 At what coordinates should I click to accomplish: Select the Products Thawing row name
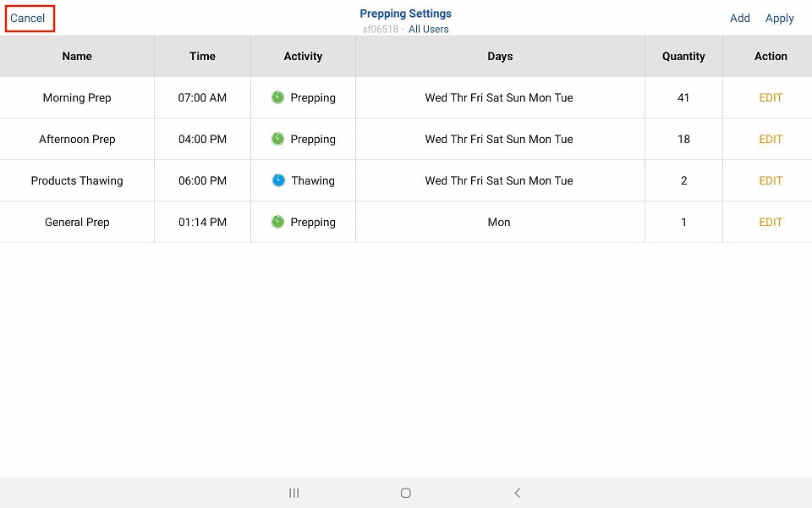[77, 180]
